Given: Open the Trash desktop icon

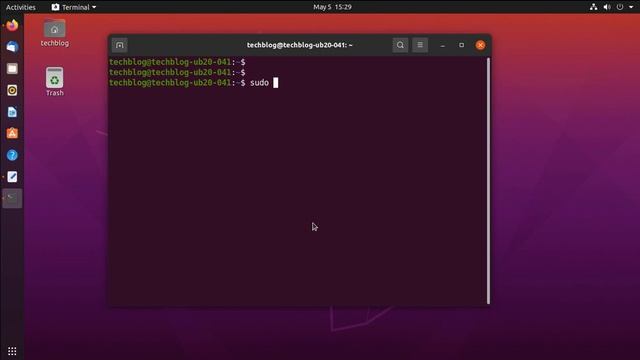Looking at the screenshot, I should click(55, 82).
